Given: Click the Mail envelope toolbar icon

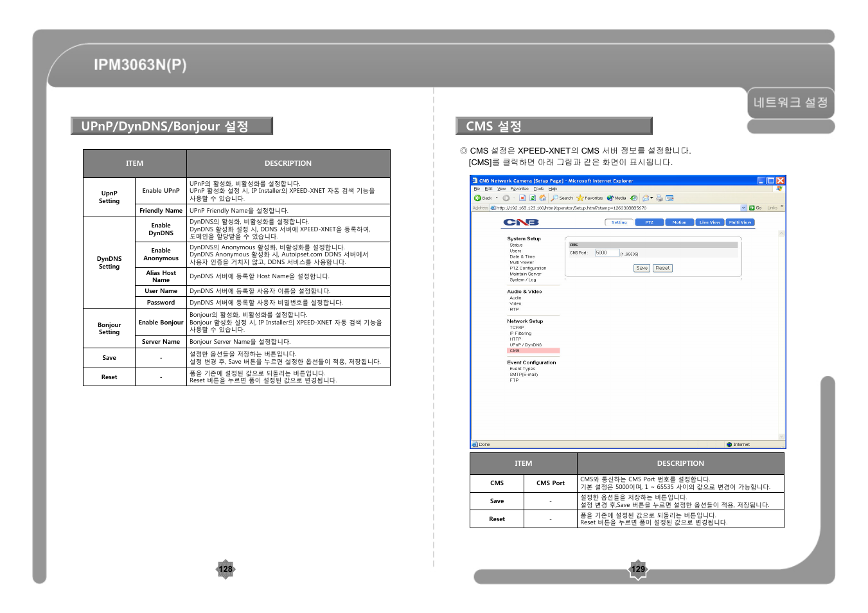Looking at the screenshot, I should coord(646,198).
